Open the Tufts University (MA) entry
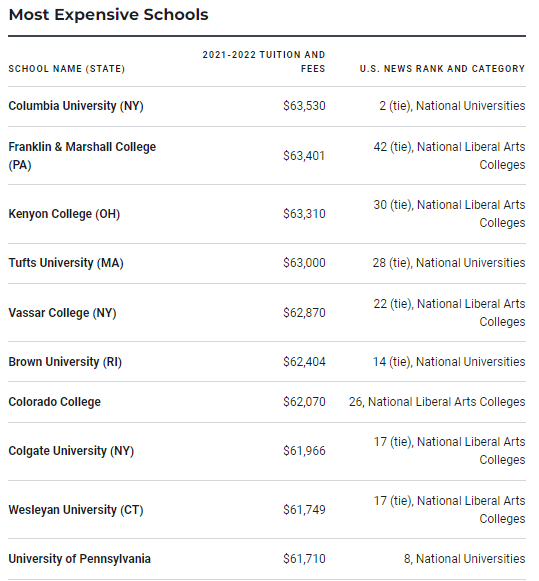539x581 pixels. pyautogui.click(x=66, y=263)
